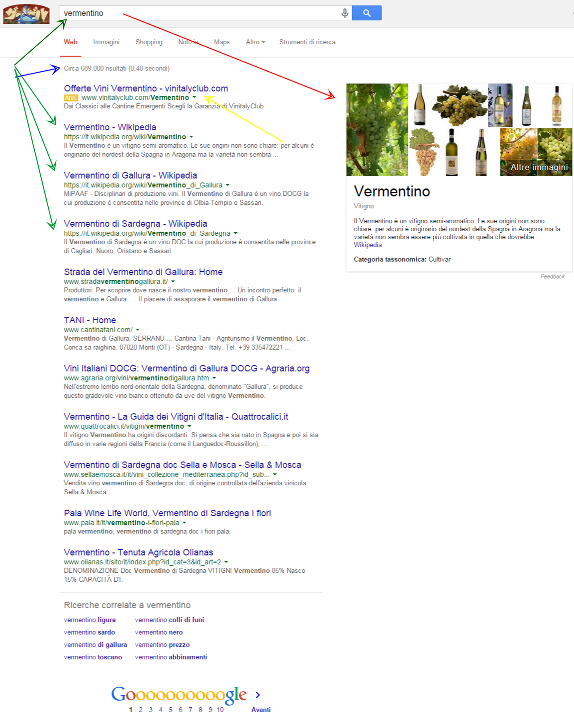This screenshot has width=574, height=728.
Task: Open Strada del Vermentino di Gallura link
Action: 143,272
